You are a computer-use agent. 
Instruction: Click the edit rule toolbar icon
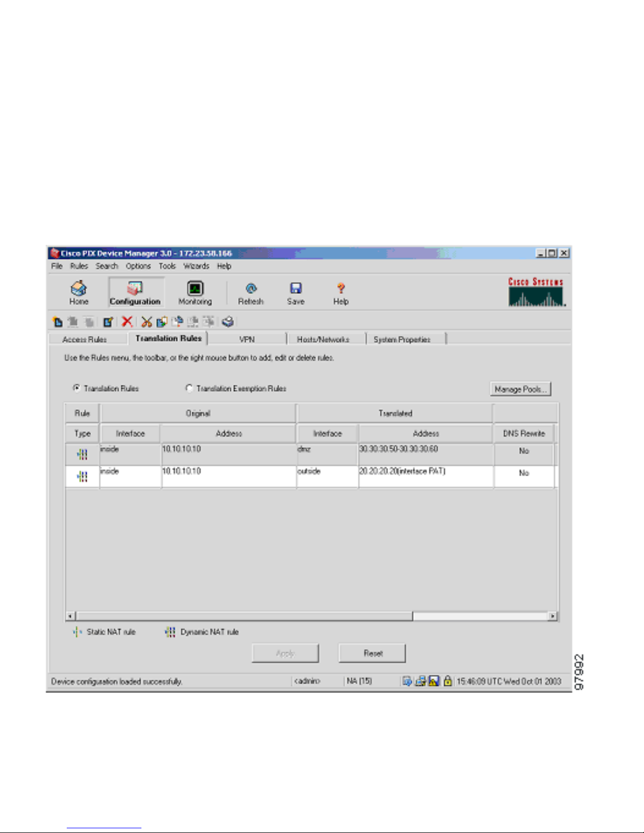[x=108, y=322]
